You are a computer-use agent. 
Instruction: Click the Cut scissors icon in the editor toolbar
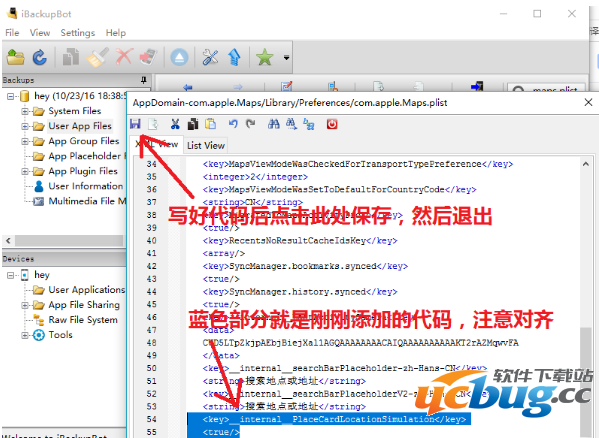click(x=175, y=124)
